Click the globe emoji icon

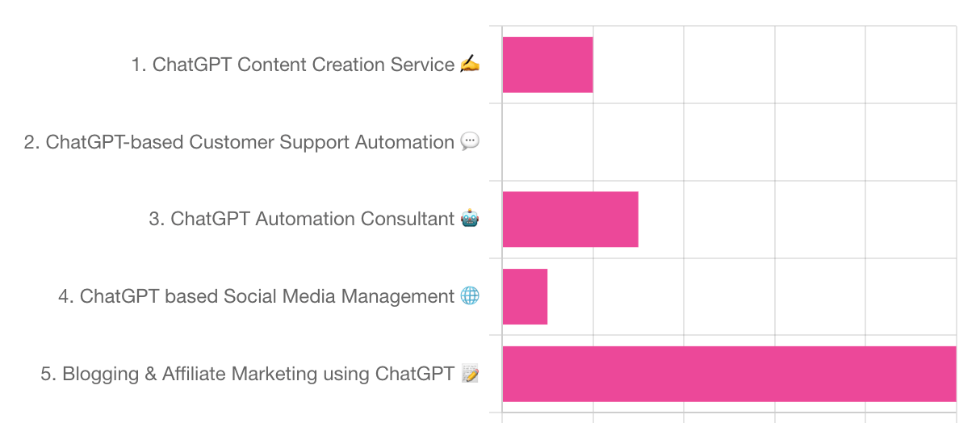470,296
